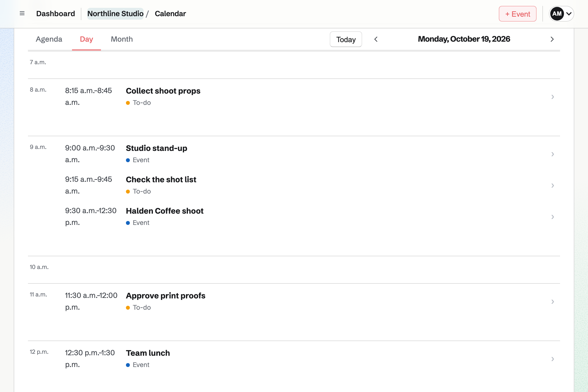Click the 12:30 p.m.–1:30 p.m. time
This screenshot has height=392, width=588.
(90, 358)
